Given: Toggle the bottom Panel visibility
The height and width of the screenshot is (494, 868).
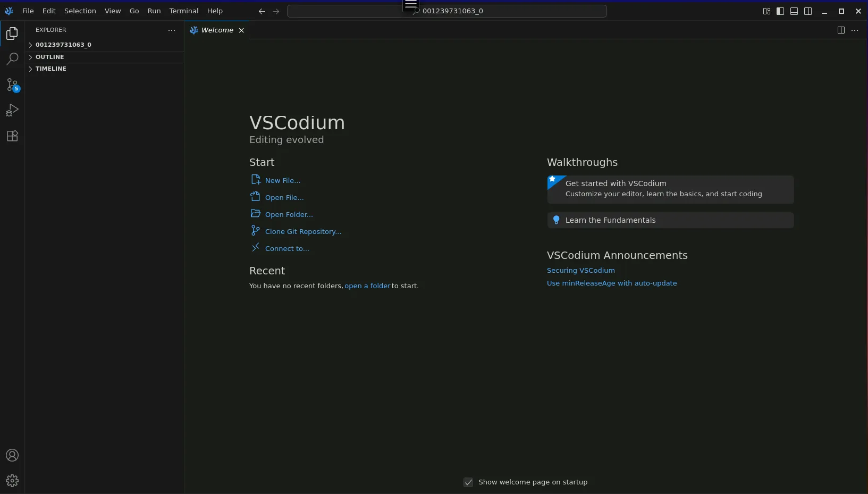Looking at the screenshot, I should tap(794, 11).
